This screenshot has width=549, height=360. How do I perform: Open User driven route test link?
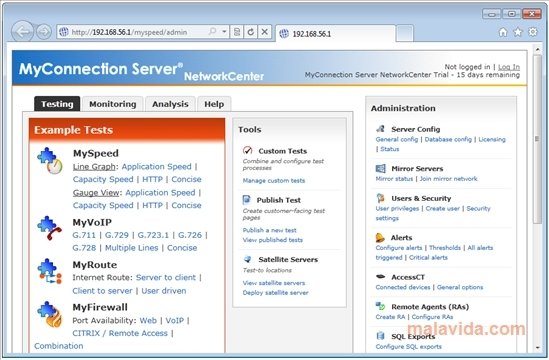(164, 291)
